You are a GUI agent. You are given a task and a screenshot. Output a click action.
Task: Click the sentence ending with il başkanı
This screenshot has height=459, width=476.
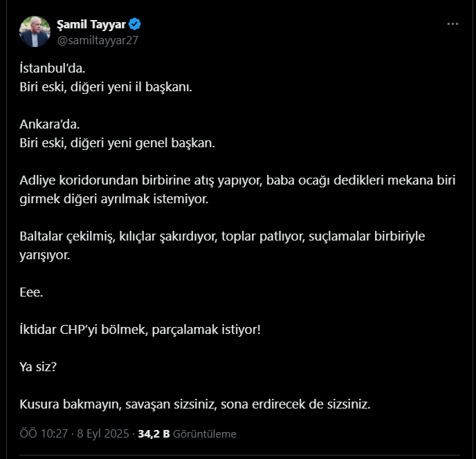click(106, 87)
